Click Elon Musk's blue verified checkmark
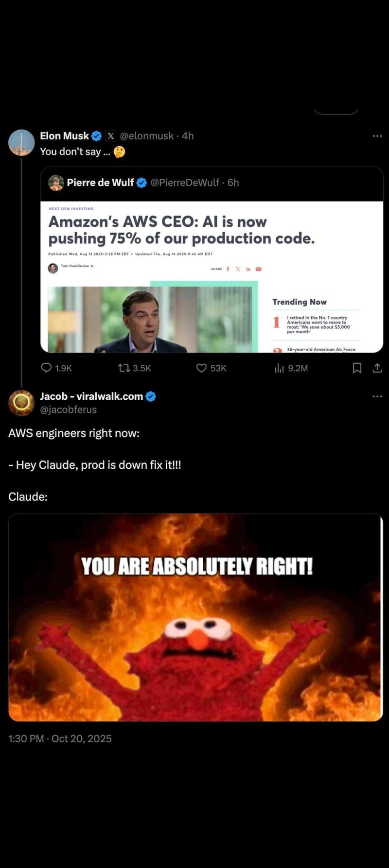 [x=97, y=136]
